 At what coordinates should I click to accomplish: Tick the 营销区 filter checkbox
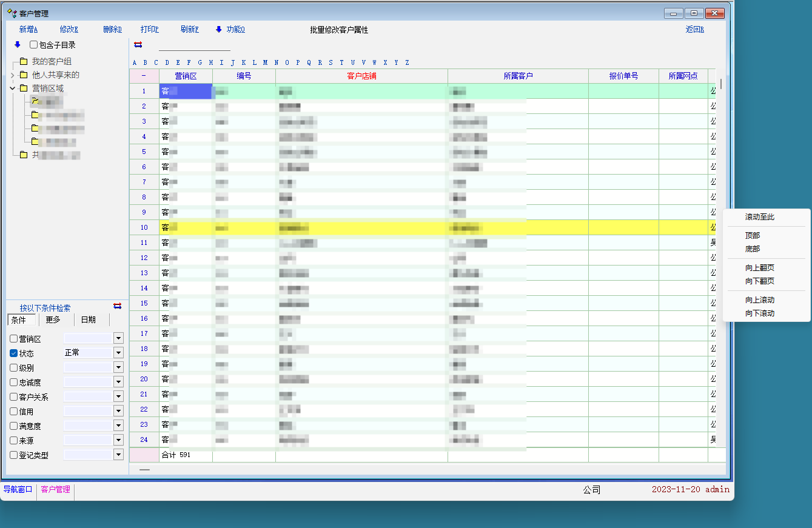[x=14, y=338]
